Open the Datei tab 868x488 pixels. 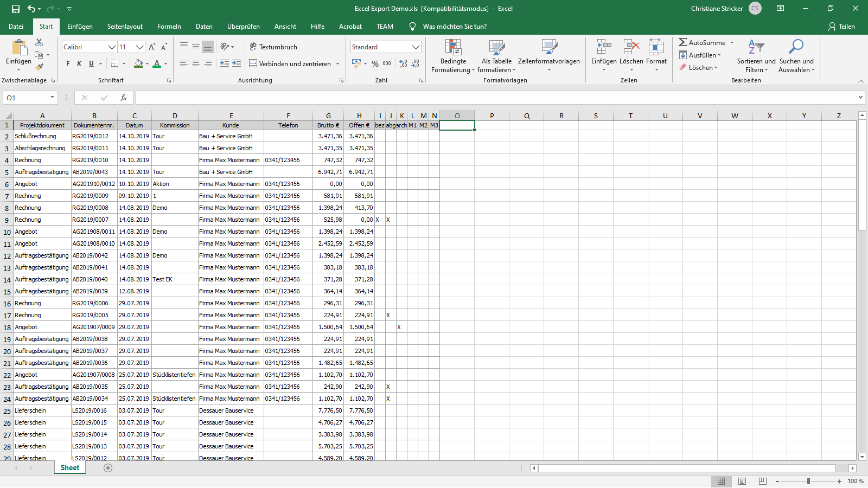(x=16, y=27)
